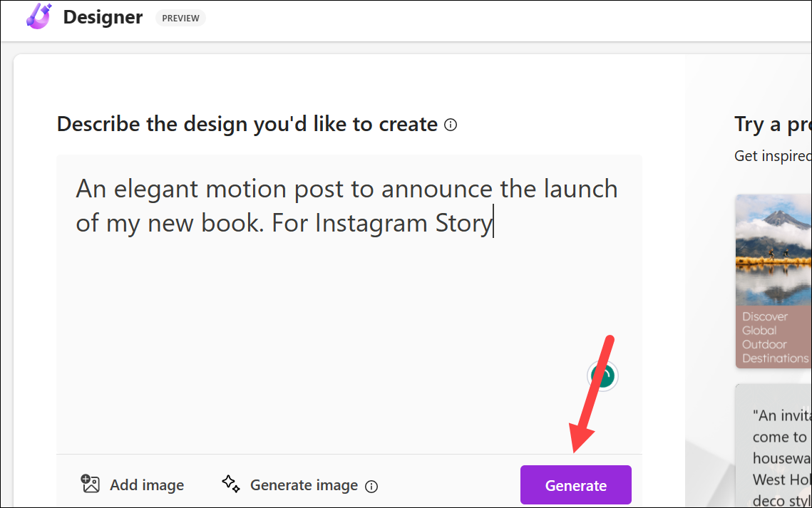Open the info tooltip beside the describe heading
Viewport: 812px width, 508px height.
coord(451,124)
